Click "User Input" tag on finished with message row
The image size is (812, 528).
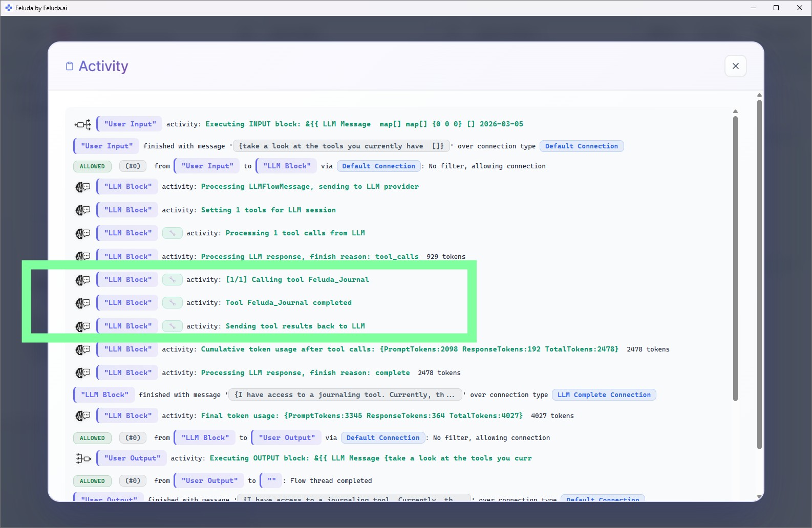tap(106, 146)
